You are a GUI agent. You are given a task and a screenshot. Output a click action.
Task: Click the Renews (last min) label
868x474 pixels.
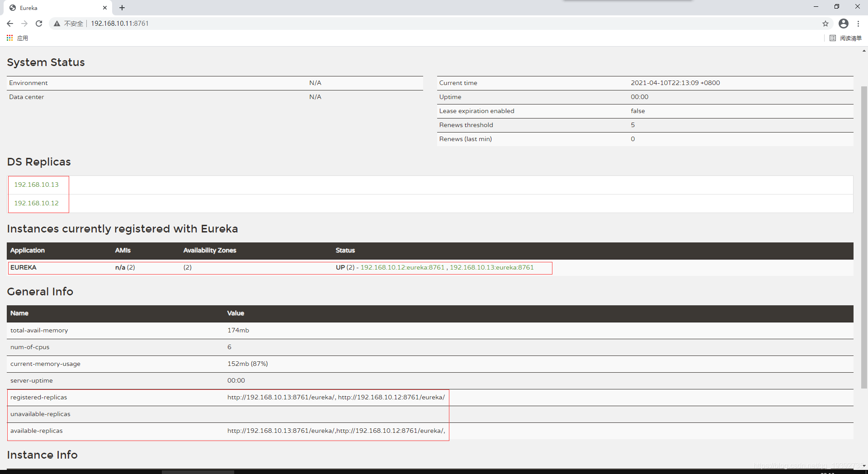coord(465,139)
